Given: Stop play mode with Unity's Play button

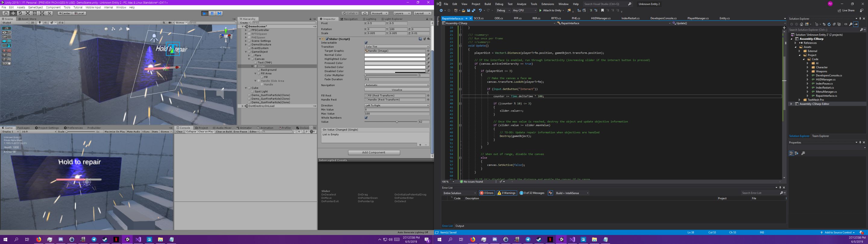Looking at the screenshot, I should [x=205, y=13].
